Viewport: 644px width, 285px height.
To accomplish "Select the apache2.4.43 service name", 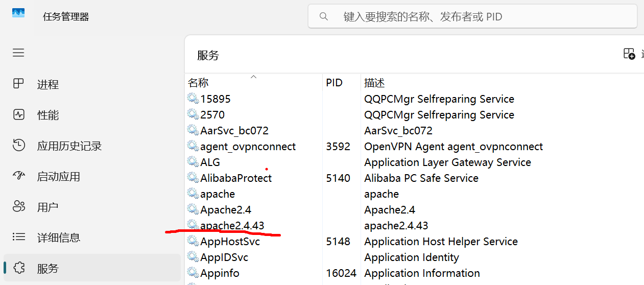I will [232, 226].
